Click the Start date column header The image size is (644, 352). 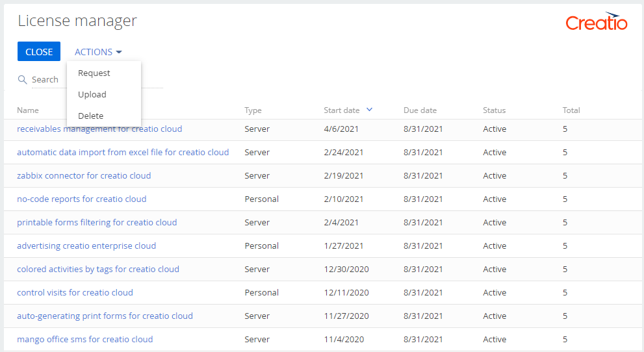coord(341,110)
